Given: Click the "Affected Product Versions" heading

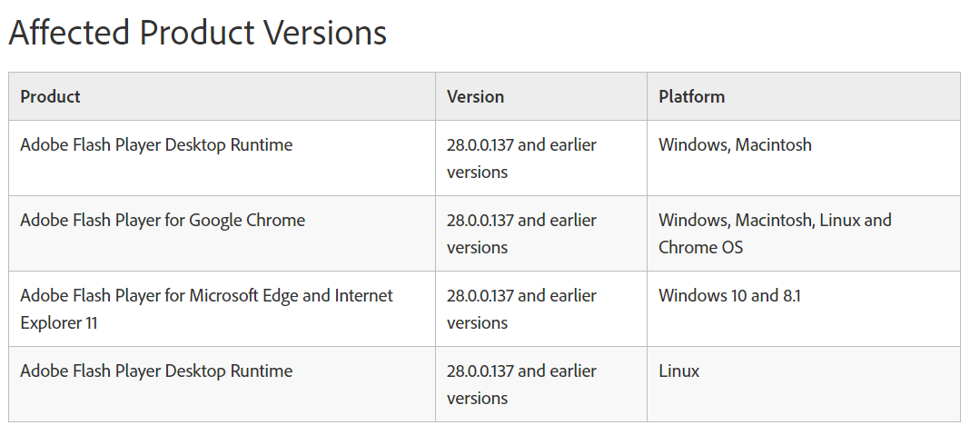Looking at the screenshot, I should [x=197, y=33].
